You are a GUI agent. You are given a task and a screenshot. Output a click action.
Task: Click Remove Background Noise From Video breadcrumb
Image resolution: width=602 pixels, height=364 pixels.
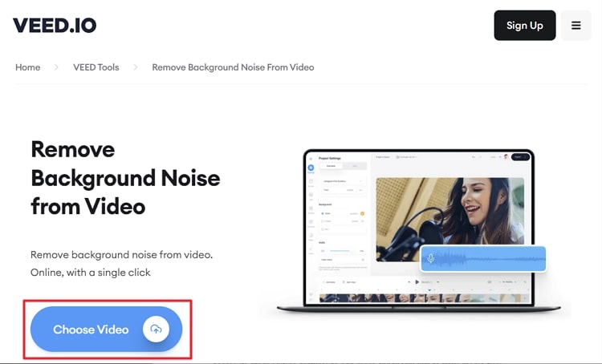(233, 67)
